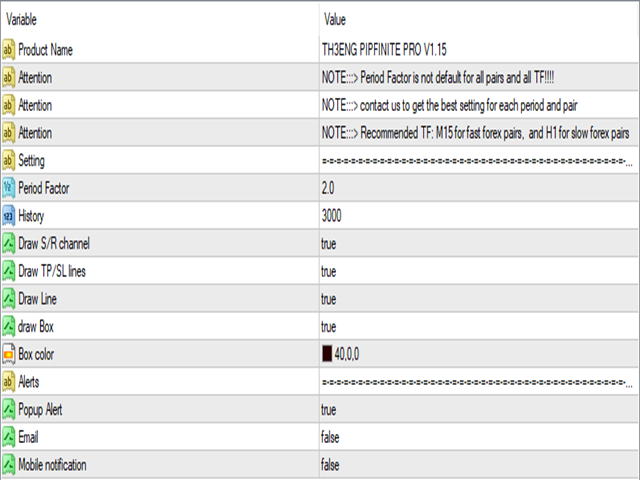Toggle the Draw TP/SL lines true value
This screenshot has width=640, height=480.
329,271
